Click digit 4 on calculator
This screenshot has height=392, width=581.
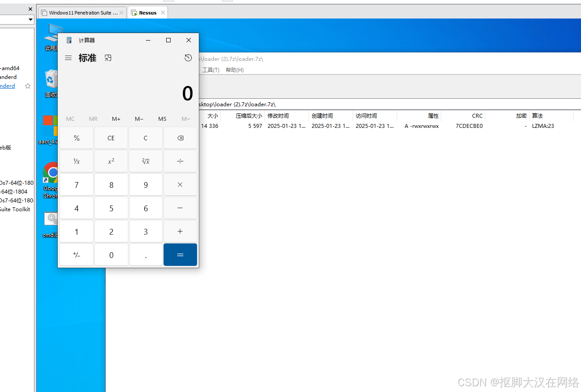click(x=77, y=208)
